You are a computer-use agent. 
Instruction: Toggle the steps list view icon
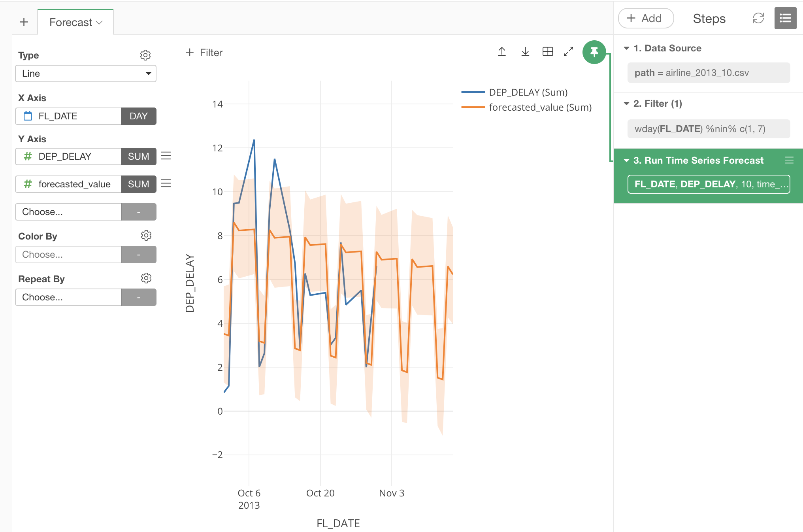coord(785,18)
